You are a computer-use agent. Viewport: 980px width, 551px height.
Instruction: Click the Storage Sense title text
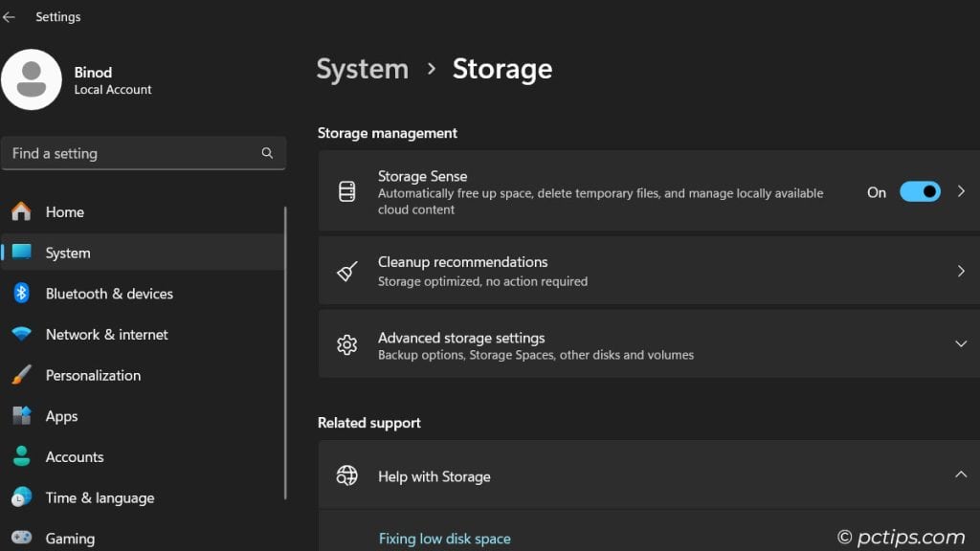422,176
